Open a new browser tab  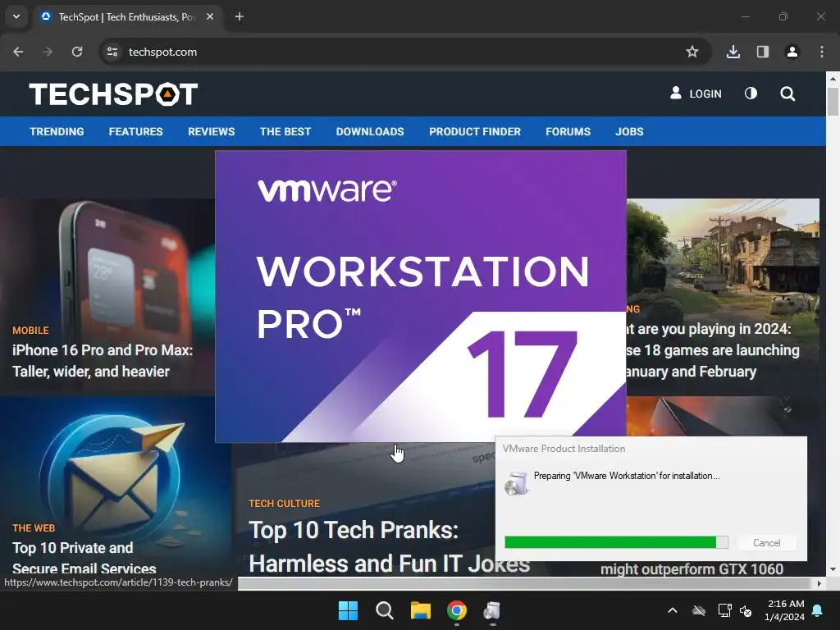(240, 16)
